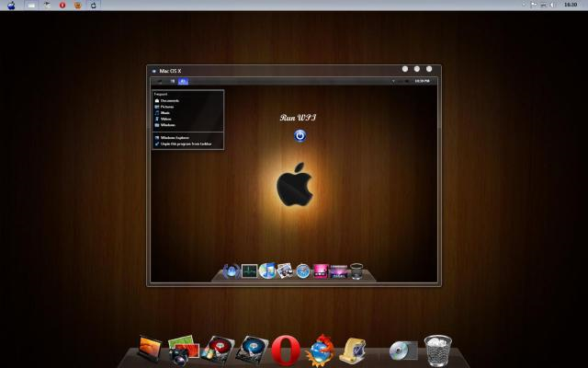Open the red Windows hard drive dock icon
588x368 pixels.
click(x=217, y=351)
